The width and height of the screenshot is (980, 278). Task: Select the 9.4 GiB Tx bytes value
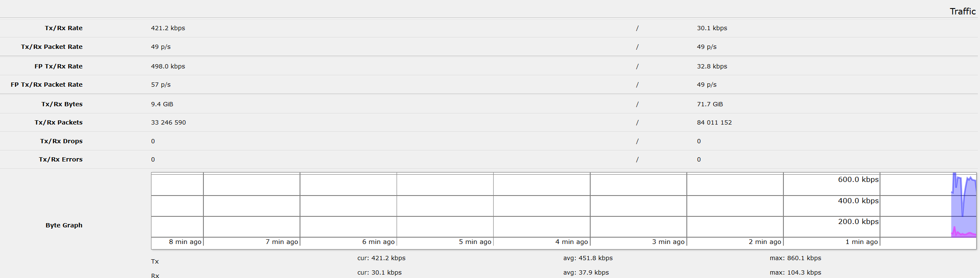[x=162, y=104]
